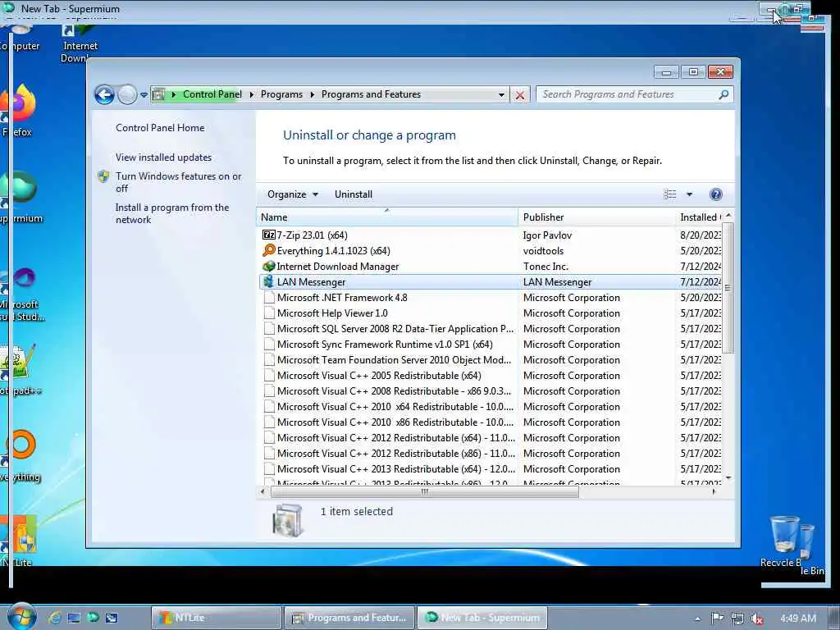The width and height of the screenshot is (840, 630).
Task: Click the Forward navigation button
Action: point(127,95)
